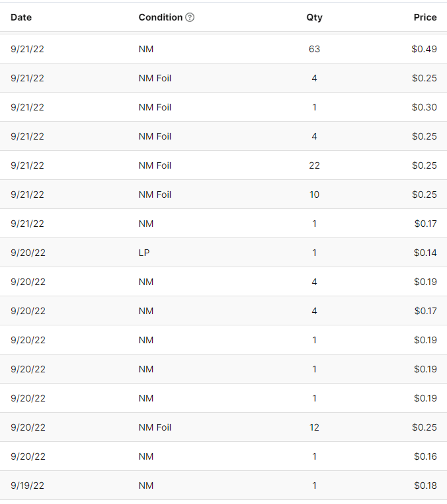
Task: Click the Condition column header text
Action: click(x=160, y=17)
